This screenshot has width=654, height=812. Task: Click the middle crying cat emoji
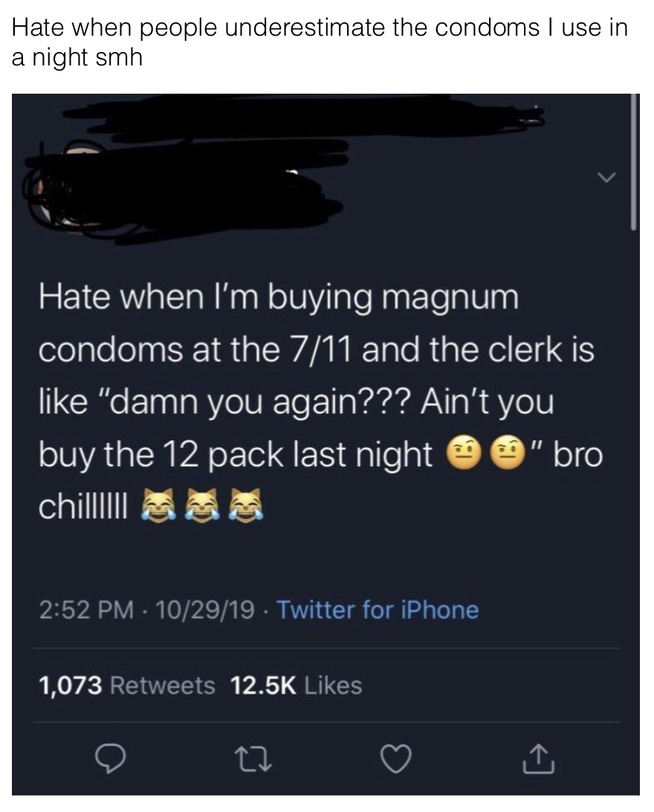(x=200, y=505)
